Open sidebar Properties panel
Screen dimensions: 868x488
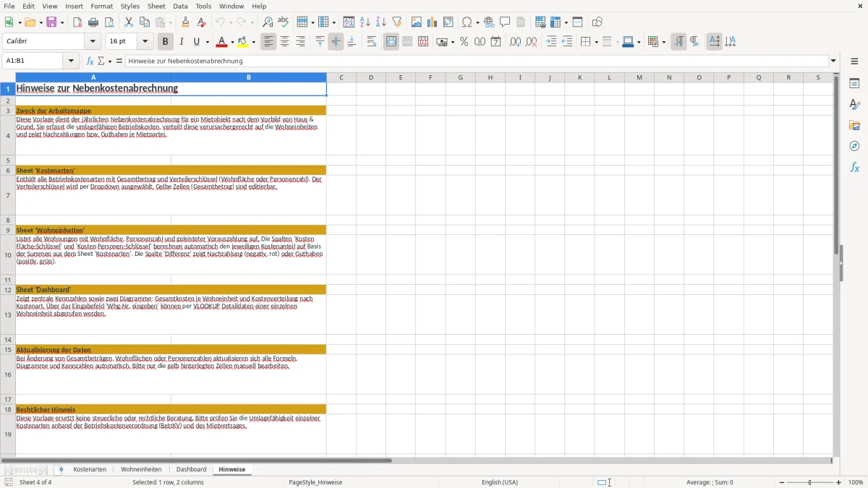coord(854,83)
